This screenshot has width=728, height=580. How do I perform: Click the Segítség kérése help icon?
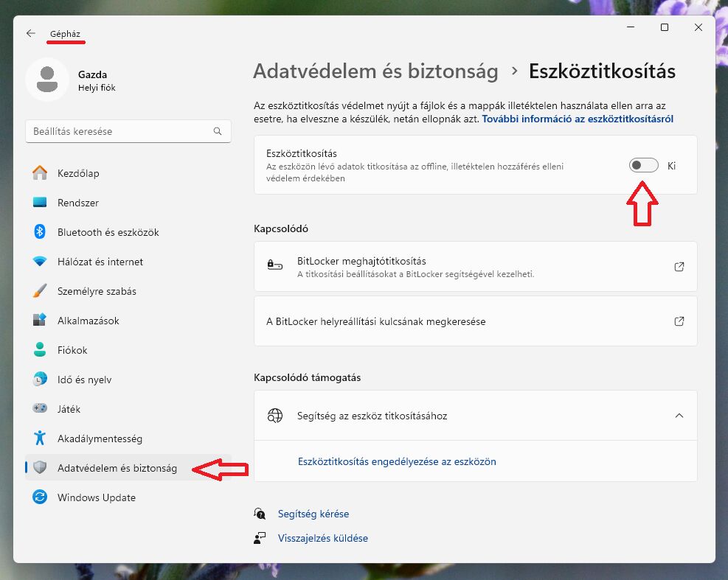pyautogui.click(x=260, y=514)
